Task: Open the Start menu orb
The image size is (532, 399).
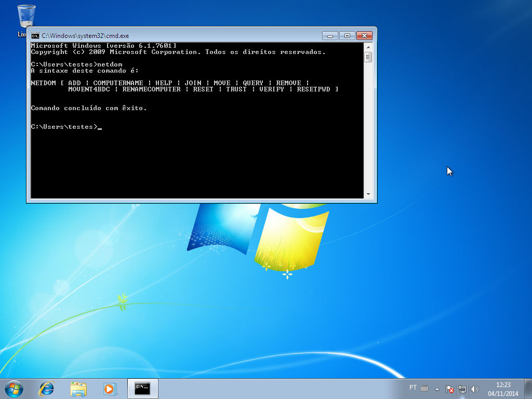Action: [12, 388]
